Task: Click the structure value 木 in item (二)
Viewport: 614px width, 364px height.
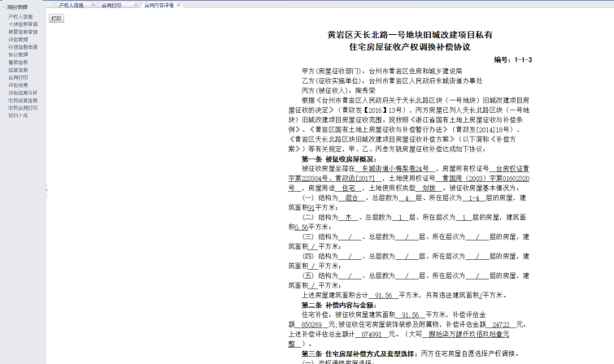Action: pyautogui.click(x=349, y=217)
